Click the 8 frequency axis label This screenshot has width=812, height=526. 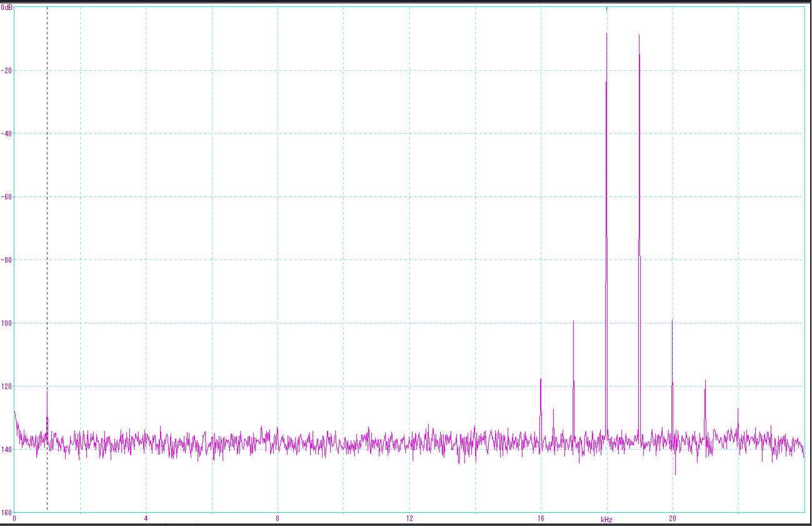[x=278, y=518]
